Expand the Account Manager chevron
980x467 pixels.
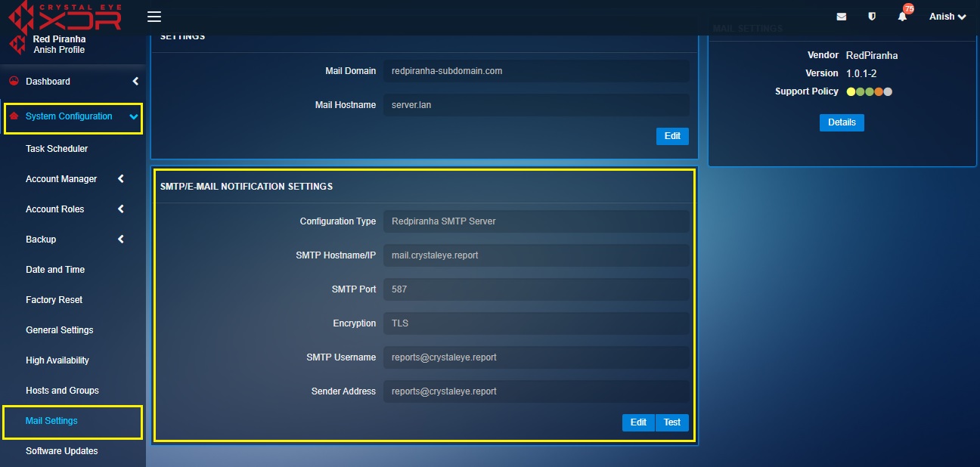click(x=121, y=179)
